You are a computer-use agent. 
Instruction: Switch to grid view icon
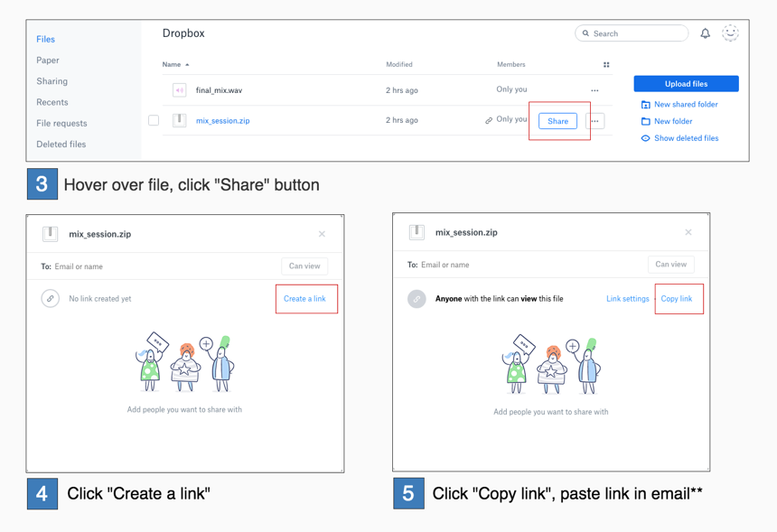pos(606,65)
